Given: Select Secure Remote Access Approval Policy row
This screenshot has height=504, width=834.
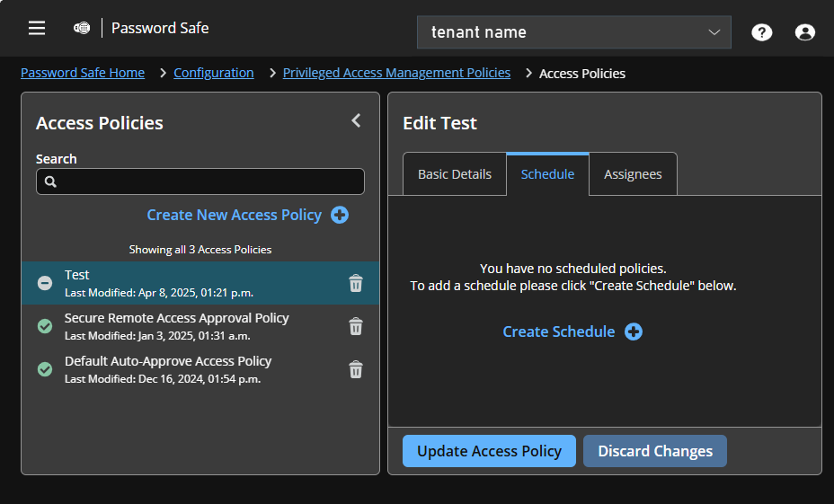Looking at the screenshot, I should pos(200,326).
